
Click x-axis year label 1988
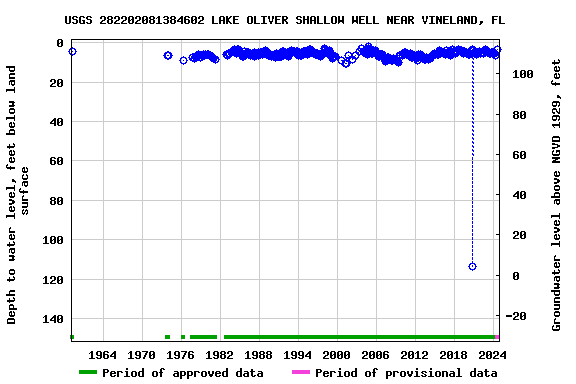(x=258, y=355)
